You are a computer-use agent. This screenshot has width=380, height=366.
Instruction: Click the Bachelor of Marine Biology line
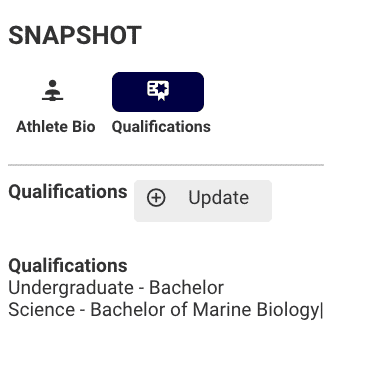[165, 310]
